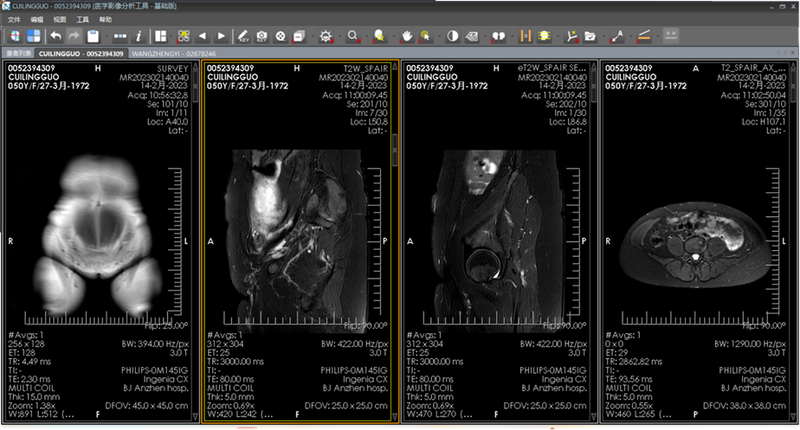Click the 'W:891 L:512' window level text
Viewport: 800px width, 430px height.
41,414
